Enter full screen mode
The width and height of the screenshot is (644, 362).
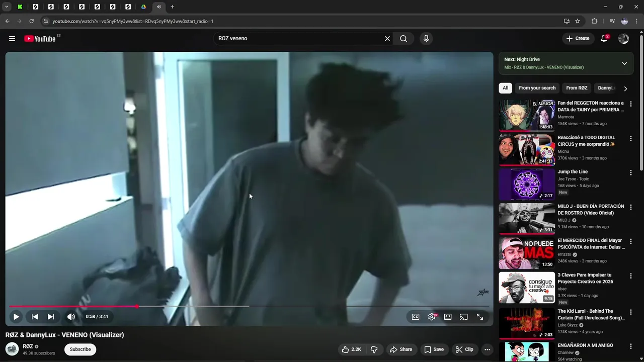click(480, 317)
